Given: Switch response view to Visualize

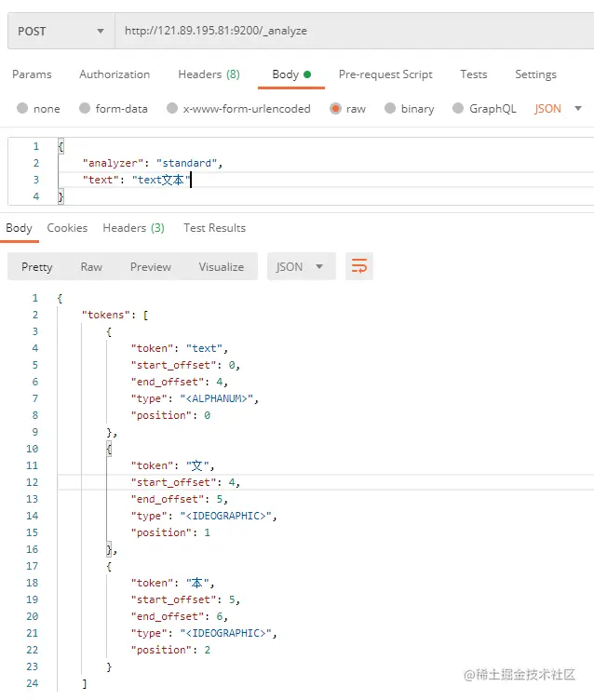Looking at the screenshot, I should coord(221,266).
